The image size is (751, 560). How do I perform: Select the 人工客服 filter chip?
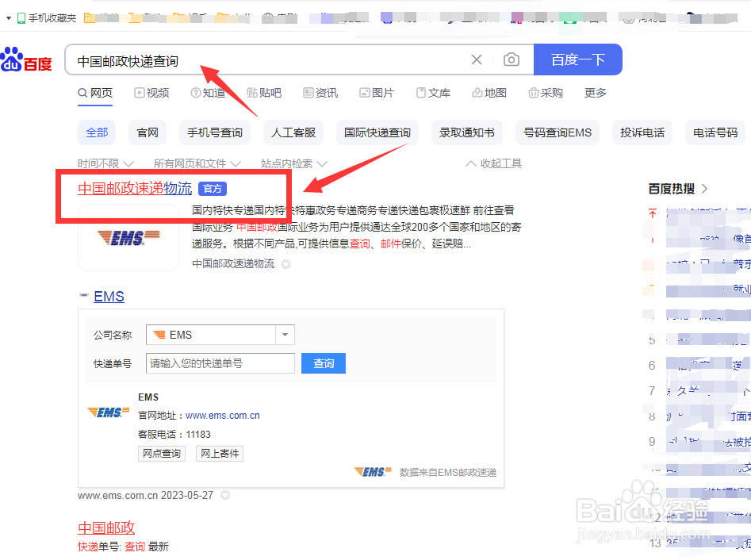point(293,132)
